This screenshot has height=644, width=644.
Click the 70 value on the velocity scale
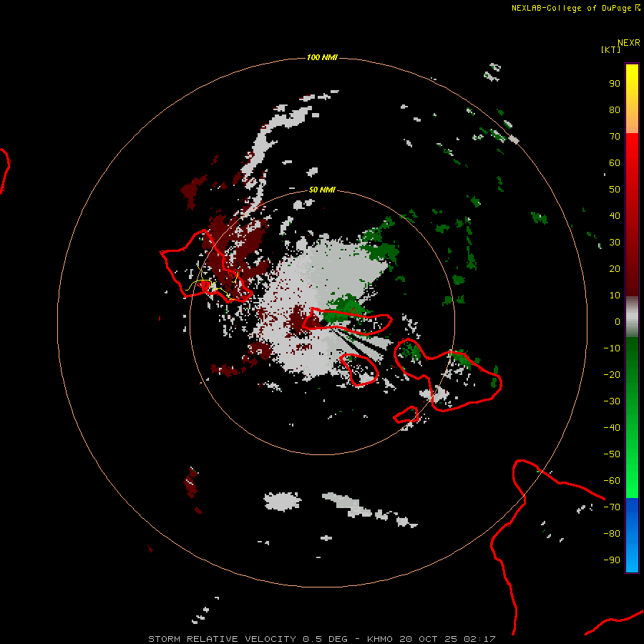615,137
